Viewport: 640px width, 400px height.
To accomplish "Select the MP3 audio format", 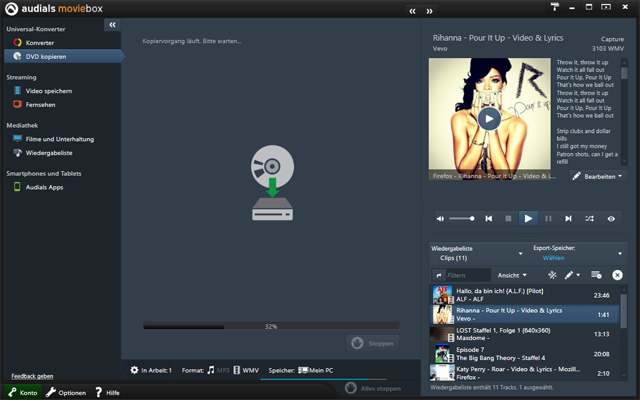I will pos(218,370).
